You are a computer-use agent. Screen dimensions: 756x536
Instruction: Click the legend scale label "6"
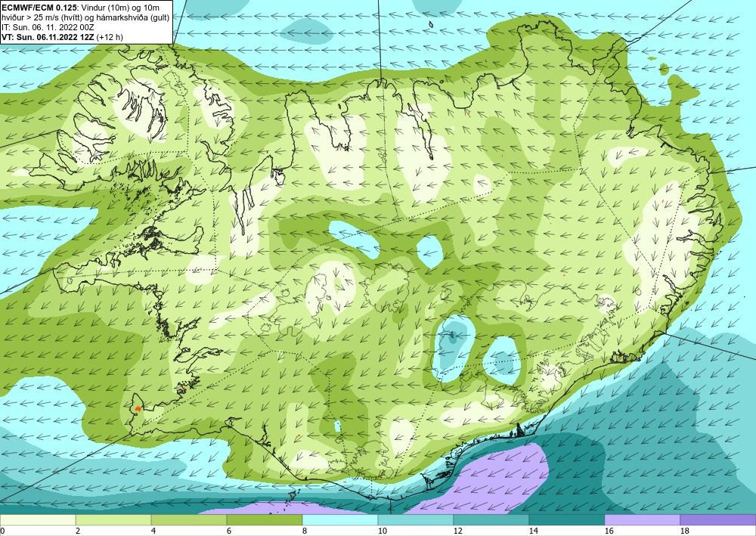point(229,531)
